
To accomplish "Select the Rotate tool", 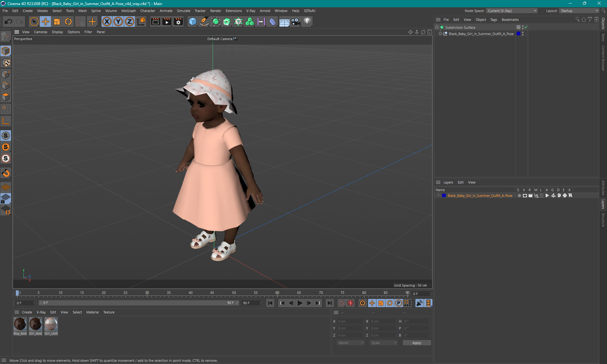I will click(x=68, y=21).
